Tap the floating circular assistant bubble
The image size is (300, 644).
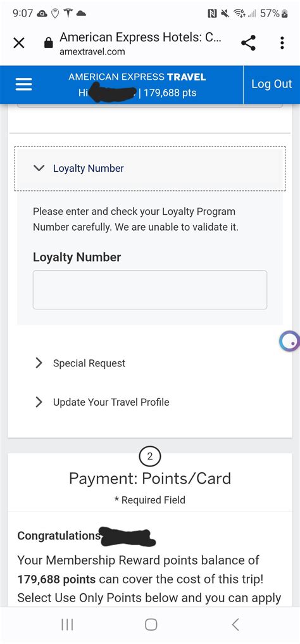click(x=289, y=342)
